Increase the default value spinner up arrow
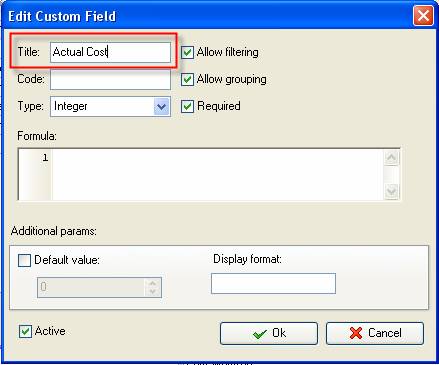The image size is (439, 365). pyautogui.click(x=153, y=283)
